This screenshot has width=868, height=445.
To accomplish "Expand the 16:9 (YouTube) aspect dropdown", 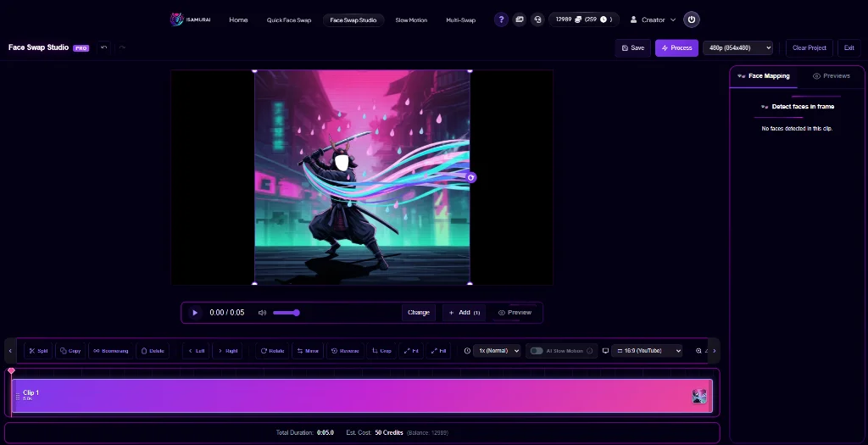I will [x=648, y=350].
